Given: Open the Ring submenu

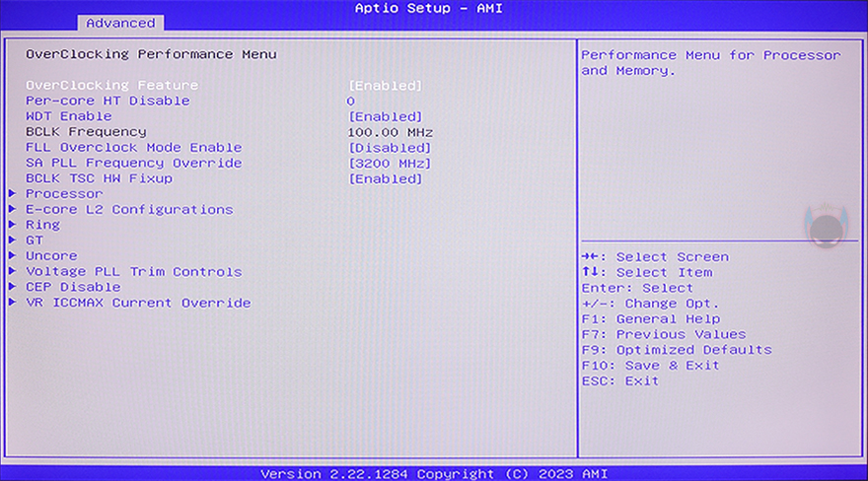Looking at the screenshot, I should (x=42, y=225).
